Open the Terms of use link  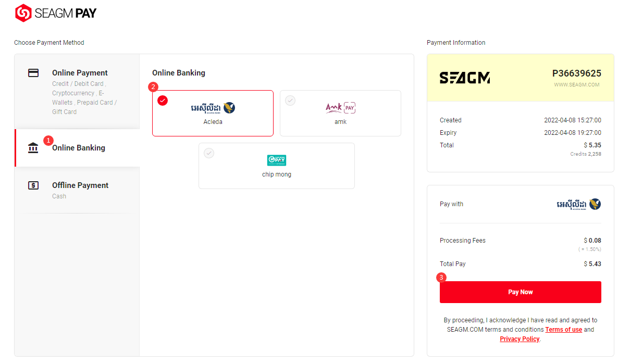point(564,329)
